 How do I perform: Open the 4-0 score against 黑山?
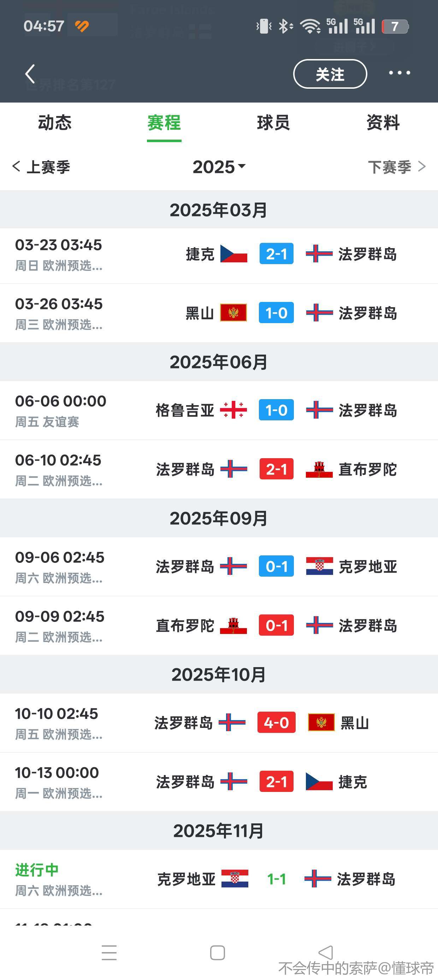click(277, 722)
